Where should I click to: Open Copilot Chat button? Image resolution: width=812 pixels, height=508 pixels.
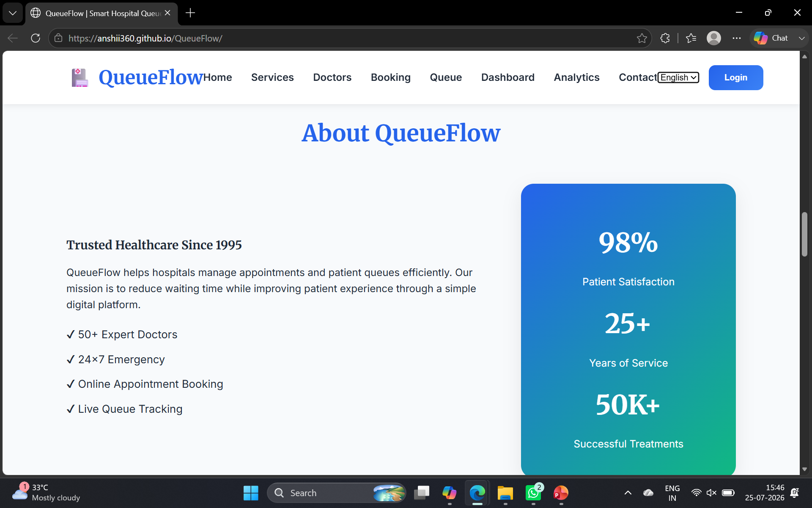pyautogui.click(x=771, y=38)
